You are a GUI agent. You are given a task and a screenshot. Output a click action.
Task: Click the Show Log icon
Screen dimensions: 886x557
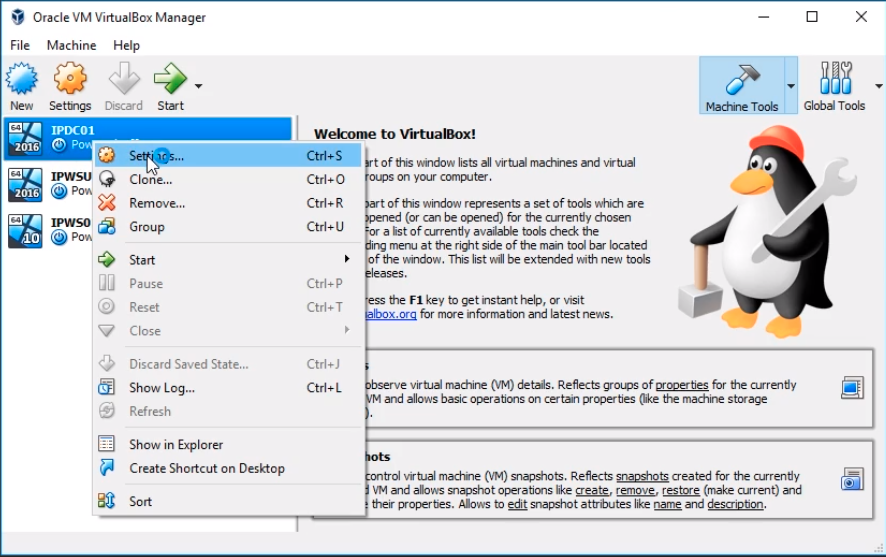tap(106, 387)
